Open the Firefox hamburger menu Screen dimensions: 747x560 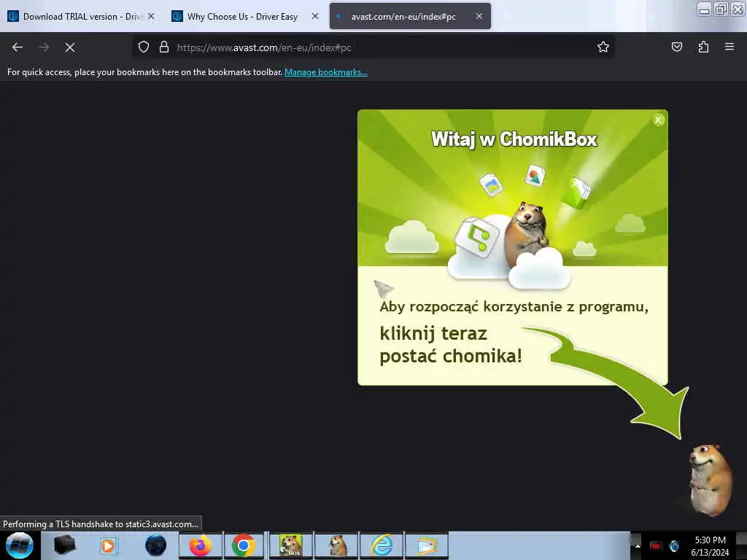[729, 47]
